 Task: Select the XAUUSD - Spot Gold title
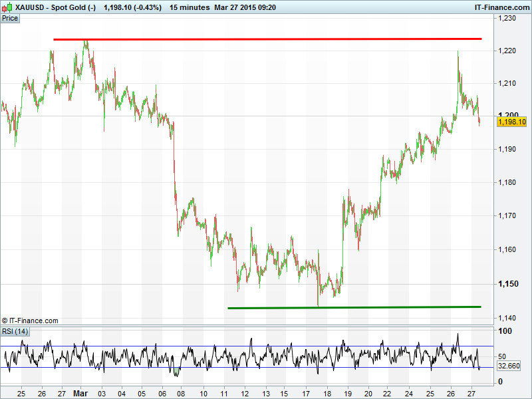click(56, 7)
